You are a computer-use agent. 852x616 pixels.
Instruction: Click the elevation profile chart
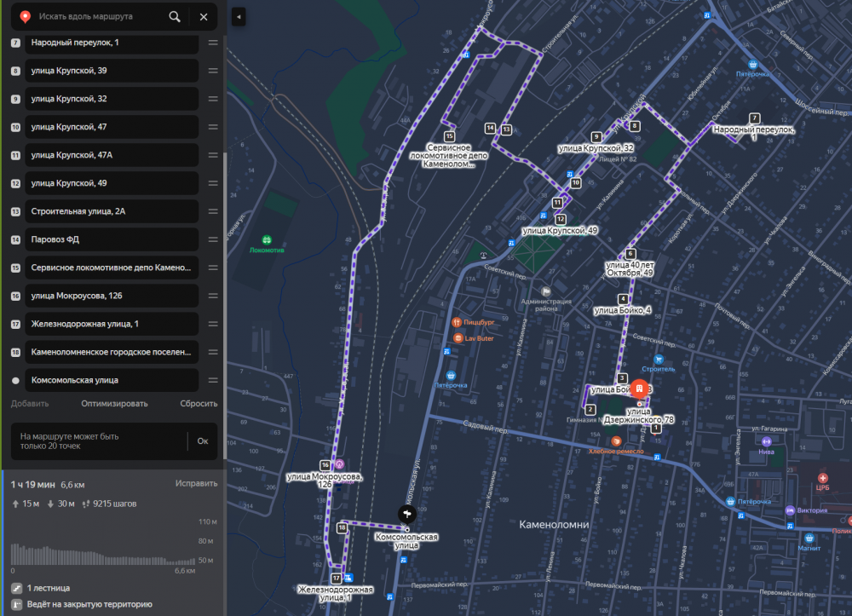click(x=103, y=553)
